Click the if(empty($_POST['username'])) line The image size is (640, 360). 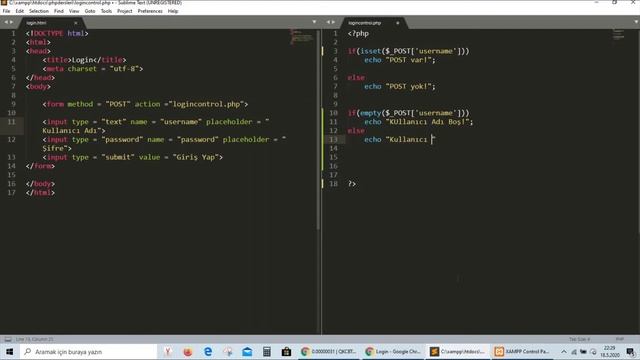409,113
